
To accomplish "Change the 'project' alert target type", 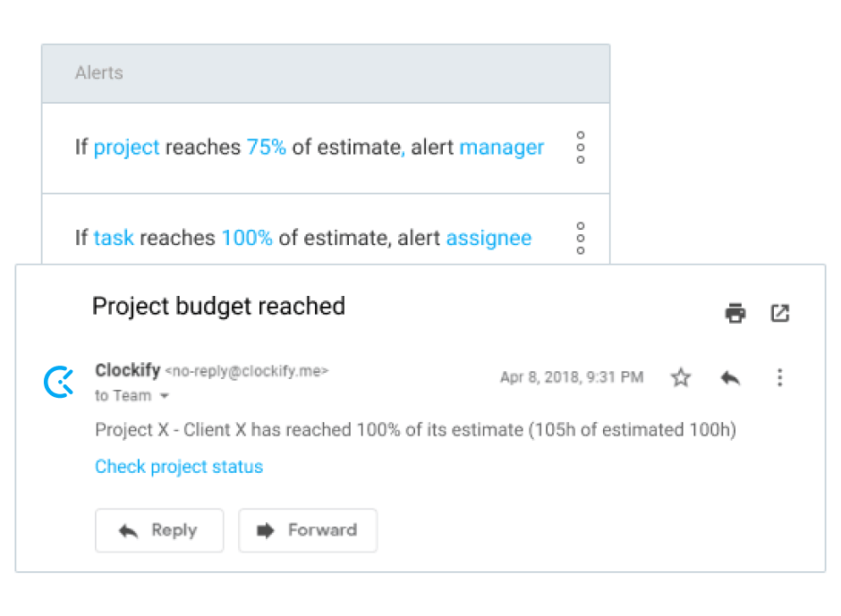I will (126, 148).
